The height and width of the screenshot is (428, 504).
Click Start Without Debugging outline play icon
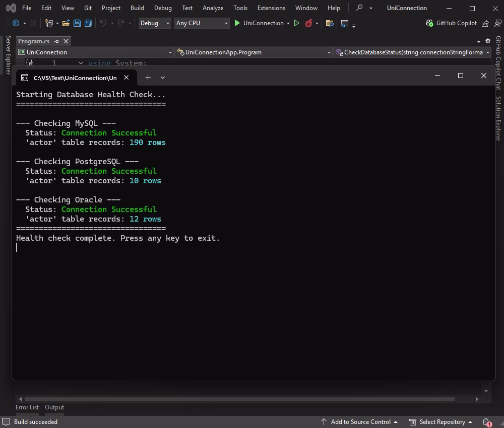tap(297, 23)
